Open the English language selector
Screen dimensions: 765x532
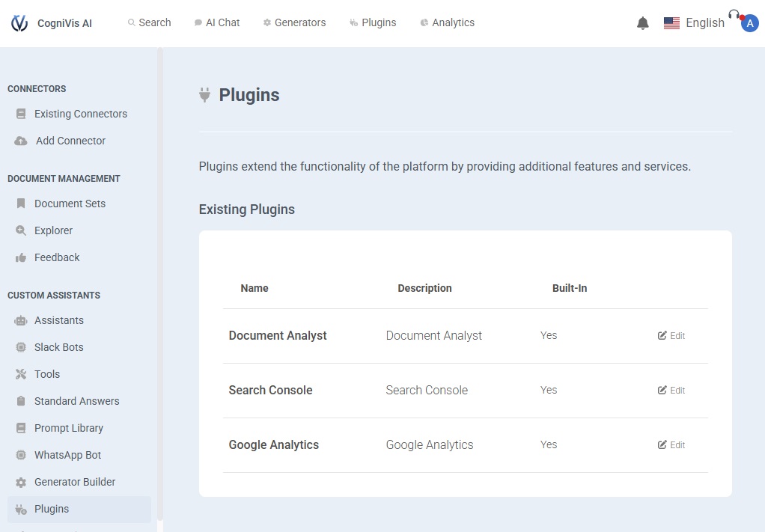point(694,23)
